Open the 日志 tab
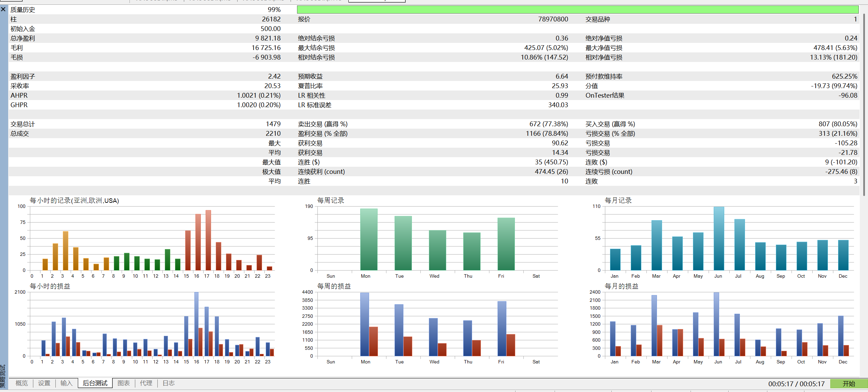The width and height of the screenshot is (868, 392). click(x=169, y=383)
